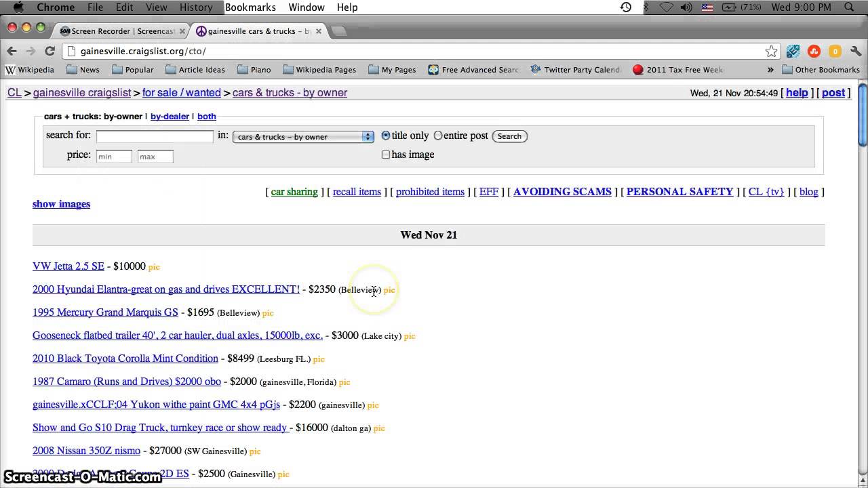Open the Popular bookmarks folder
The width and height of the screenshot is (868, 488).
132,70
